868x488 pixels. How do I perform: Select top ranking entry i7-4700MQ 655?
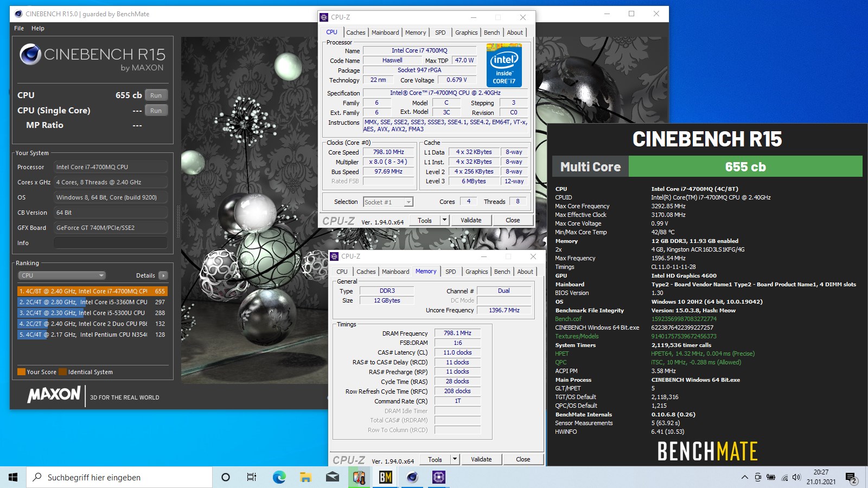pos(92,291)
